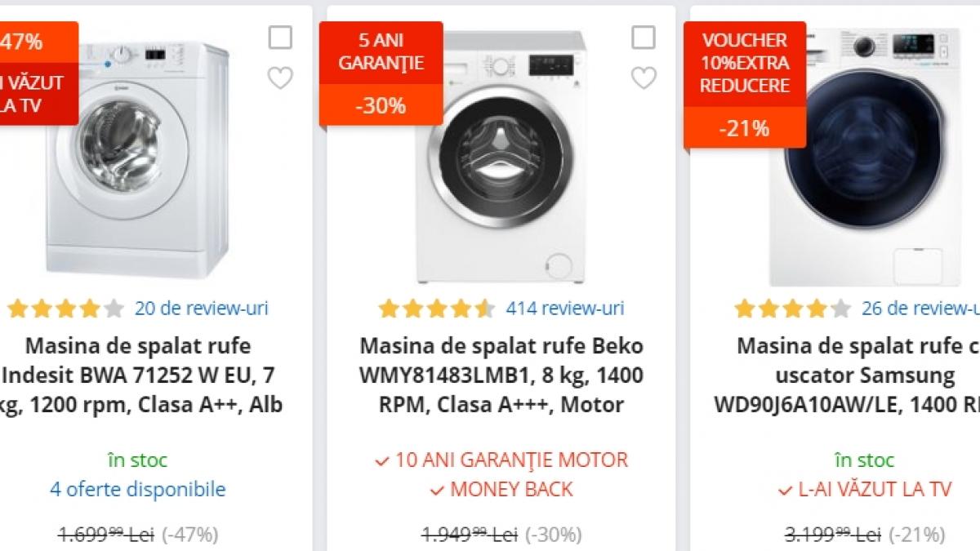Image resolution: width=980 pixels, height=551 pixels.
Task: Check the compare checkbox on the Beko card
Action: 646,37
